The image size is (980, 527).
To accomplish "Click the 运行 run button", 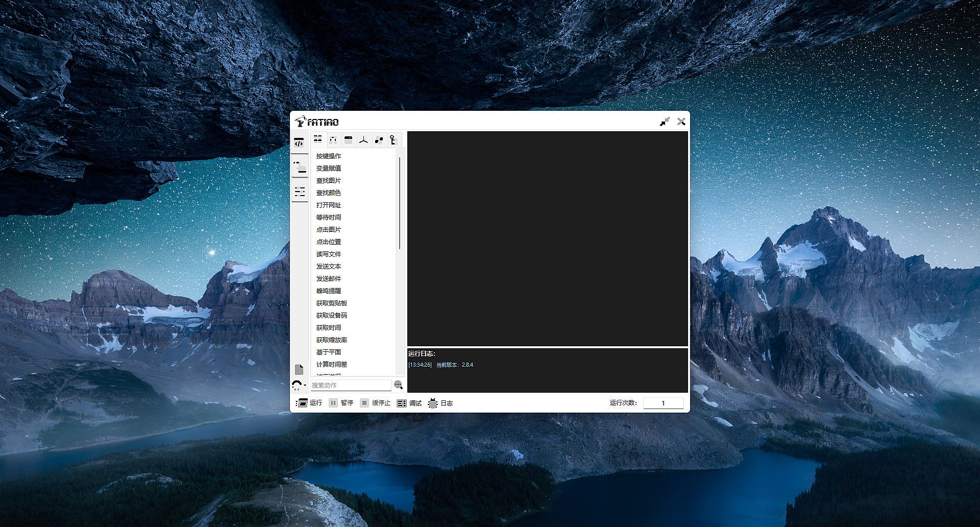I will 309,403.
